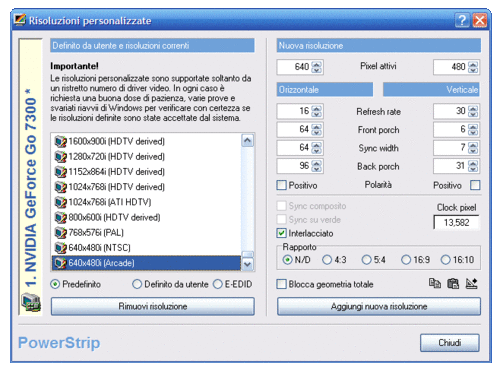Image resolution: width=500 pixels, height=371 pixels.
Task: Click the help question mark button
Action: [462, 20]
